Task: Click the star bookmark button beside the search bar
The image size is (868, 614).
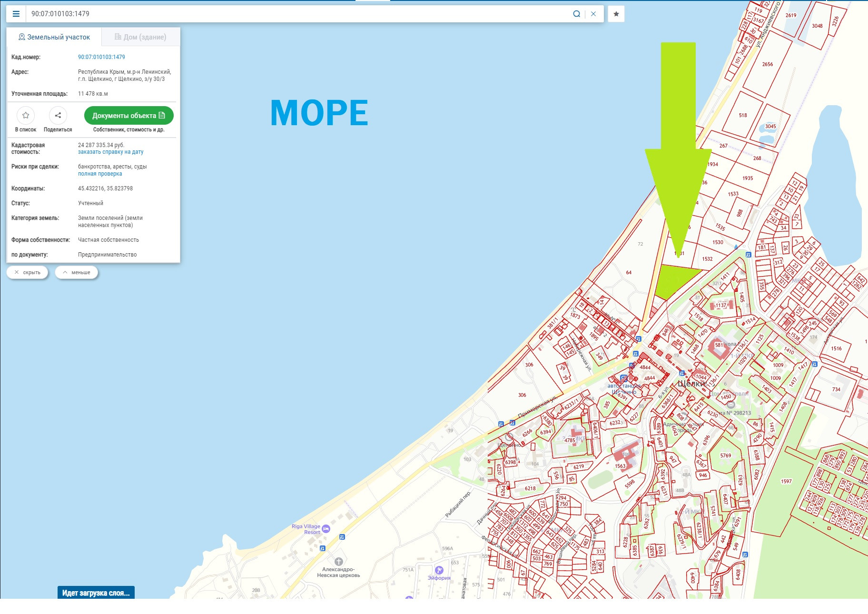Action: pos(616,14)
